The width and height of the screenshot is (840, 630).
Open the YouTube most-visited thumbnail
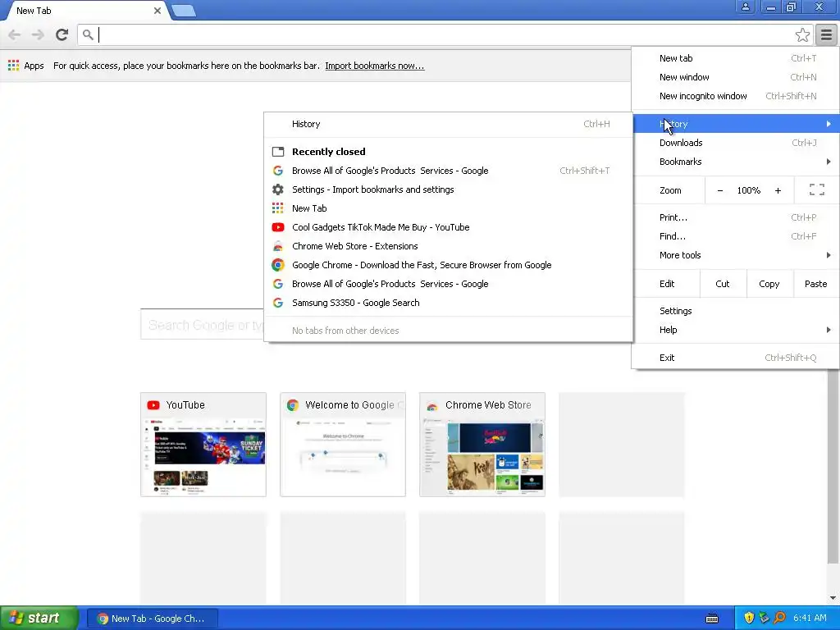click(203, 445)
